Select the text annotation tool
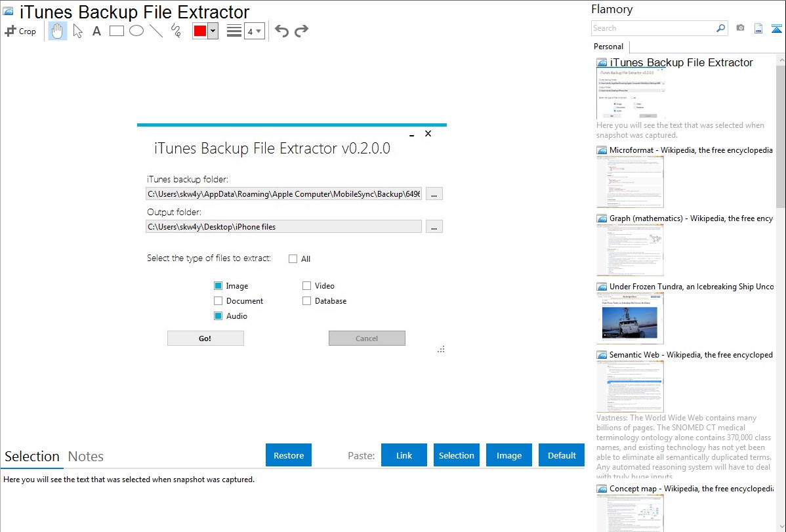 click(96, 31)
